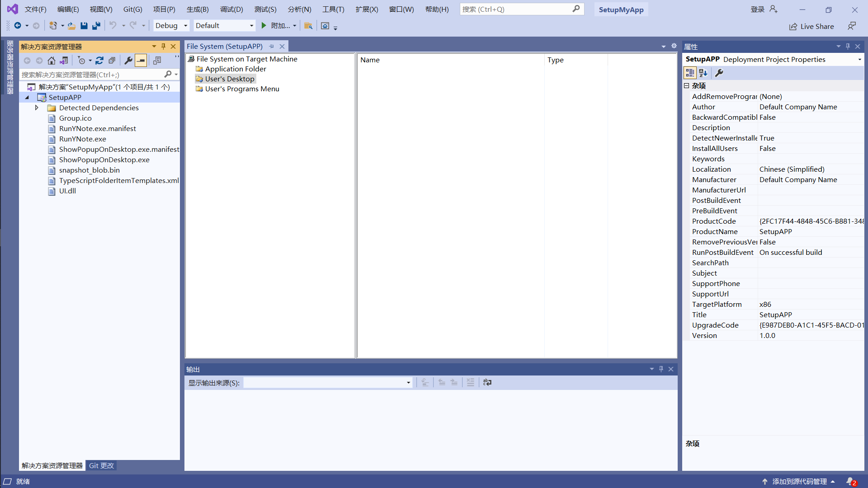Open properties via wrench icon in Solution Explorer
This screenshot has height=488, width=868.
point(128,60)
